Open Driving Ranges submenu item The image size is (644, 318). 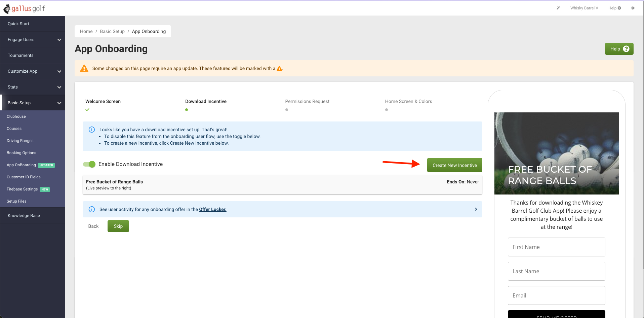[33, 141]
